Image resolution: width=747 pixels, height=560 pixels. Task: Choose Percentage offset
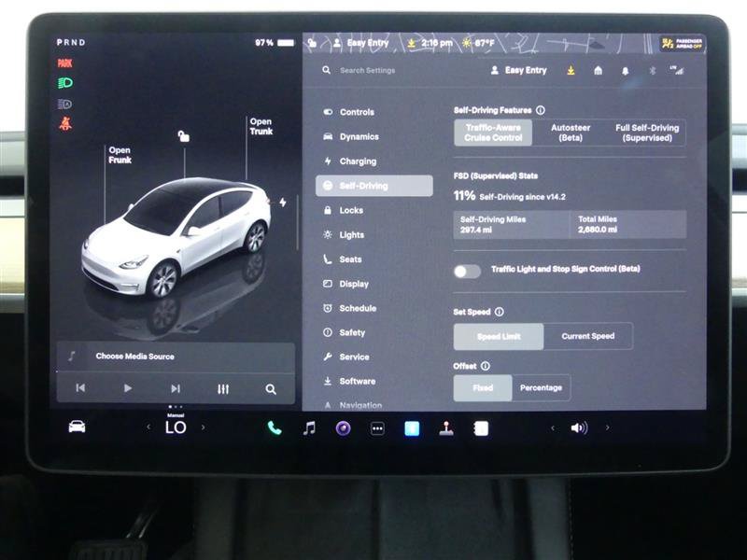[541, 388]
